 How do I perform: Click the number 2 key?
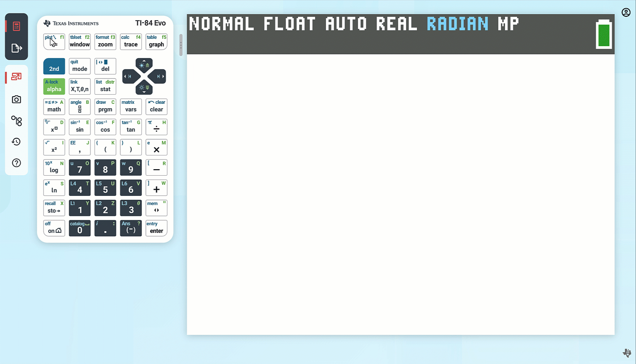pyautogui.click(x=105, y=208)
